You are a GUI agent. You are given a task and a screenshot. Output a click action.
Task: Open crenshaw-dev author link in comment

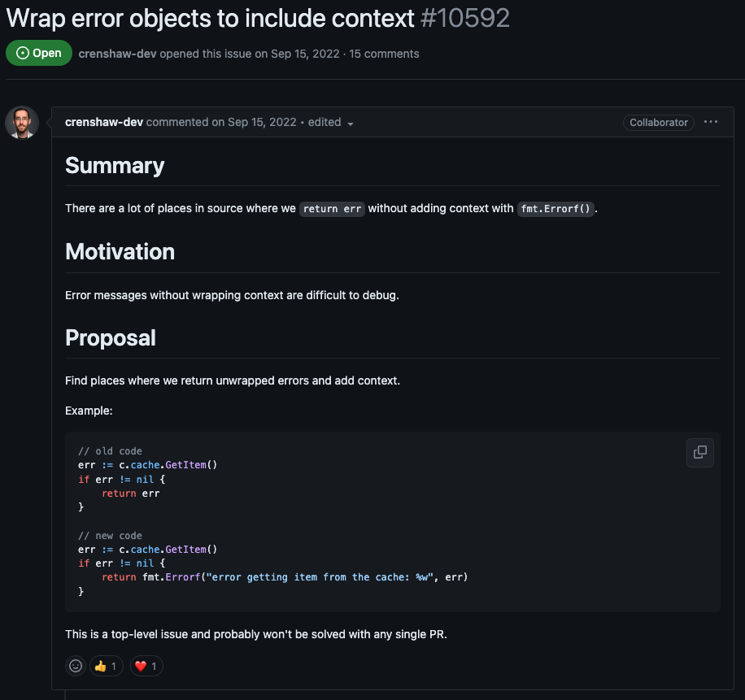(103, 122)
